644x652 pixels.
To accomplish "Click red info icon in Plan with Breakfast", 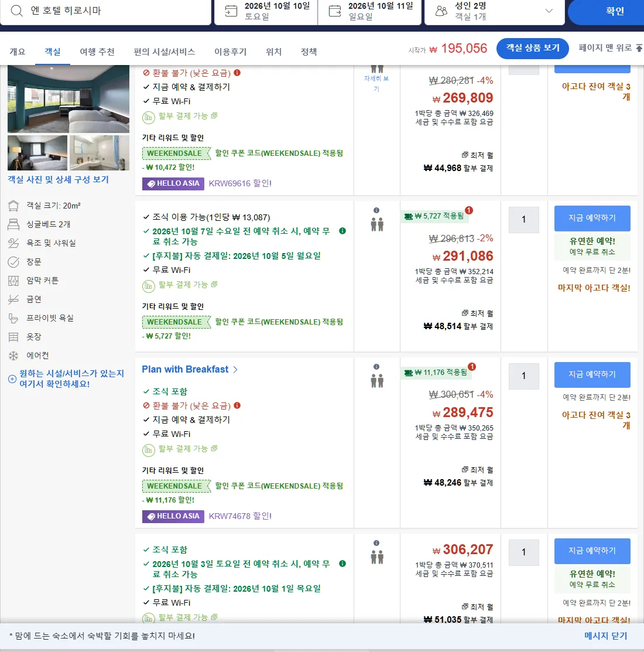I will click(237, 405).
